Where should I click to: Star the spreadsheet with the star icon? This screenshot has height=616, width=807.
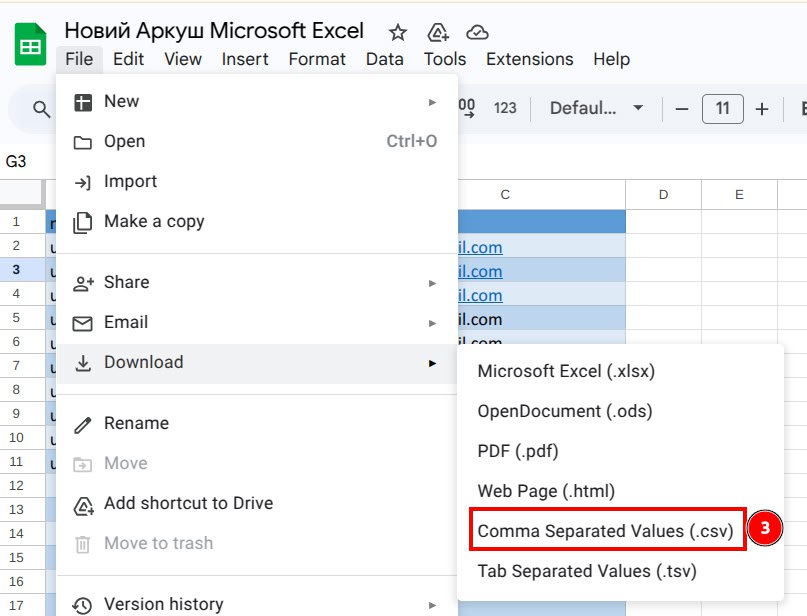coord(397,32)
